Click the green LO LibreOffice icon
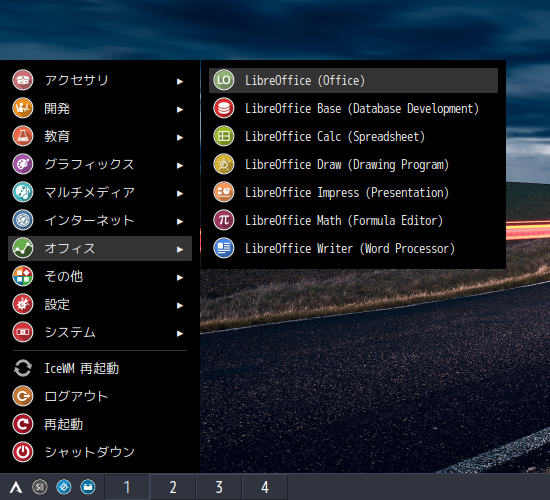This screenshot has width=550, height=500. click(224, 80)
